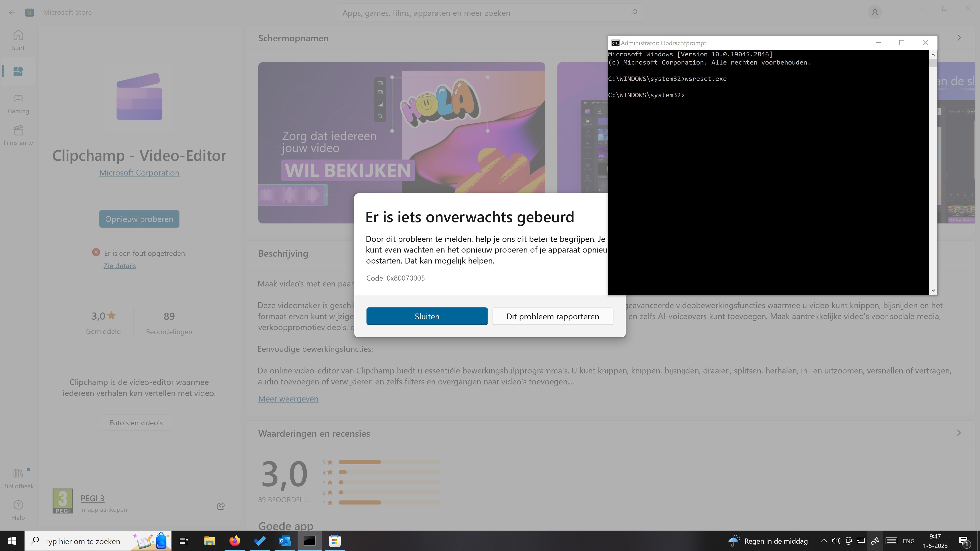
Task: Open Microsoft Corporation publisher link
Action: 139,173
